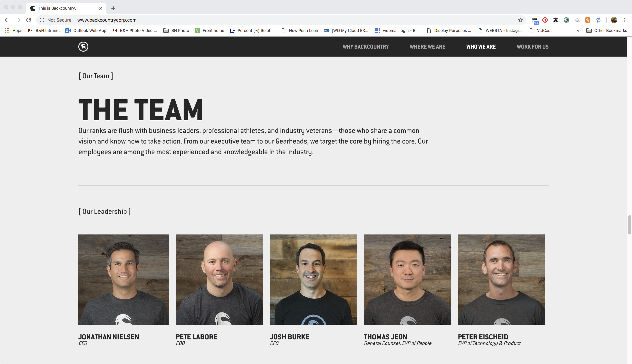The width and height of the screenshot is (632, 364).
Task: Click the page vertical scrollbar thumb
Action: pos(629,225)
